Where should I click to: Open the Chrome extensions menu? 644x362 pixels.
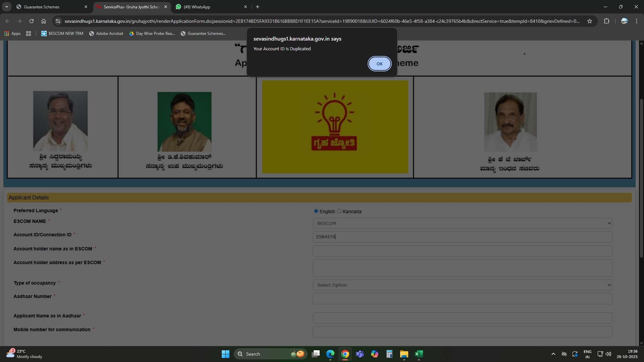point(606,21)
